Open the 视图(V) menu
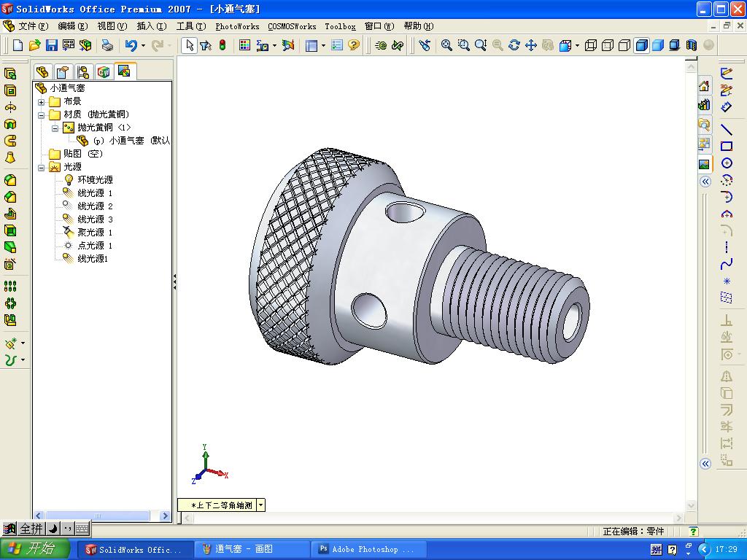Viewport: 747px width, 560px height. 112,26
